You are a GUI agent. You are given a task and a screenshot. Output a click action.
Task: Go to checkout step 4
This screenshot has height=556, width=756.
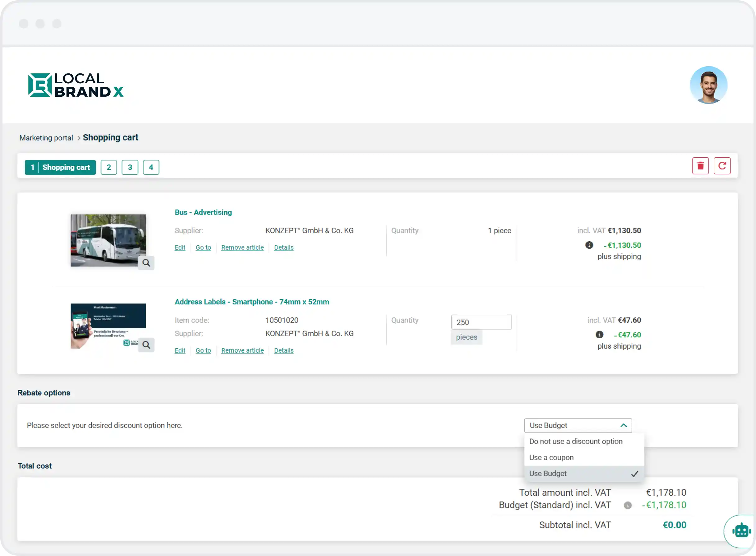tap(151, 167)
